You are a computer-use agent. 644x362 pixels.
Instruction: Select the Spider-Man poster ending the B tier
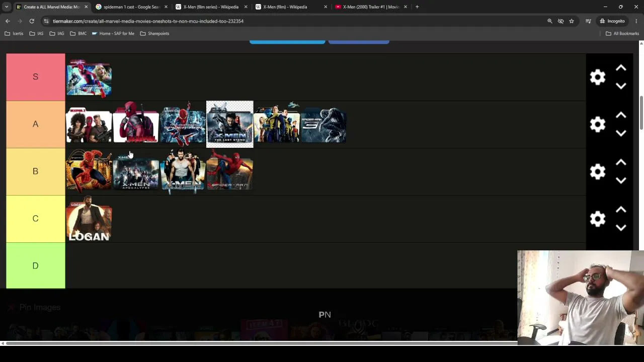point(229,171)
